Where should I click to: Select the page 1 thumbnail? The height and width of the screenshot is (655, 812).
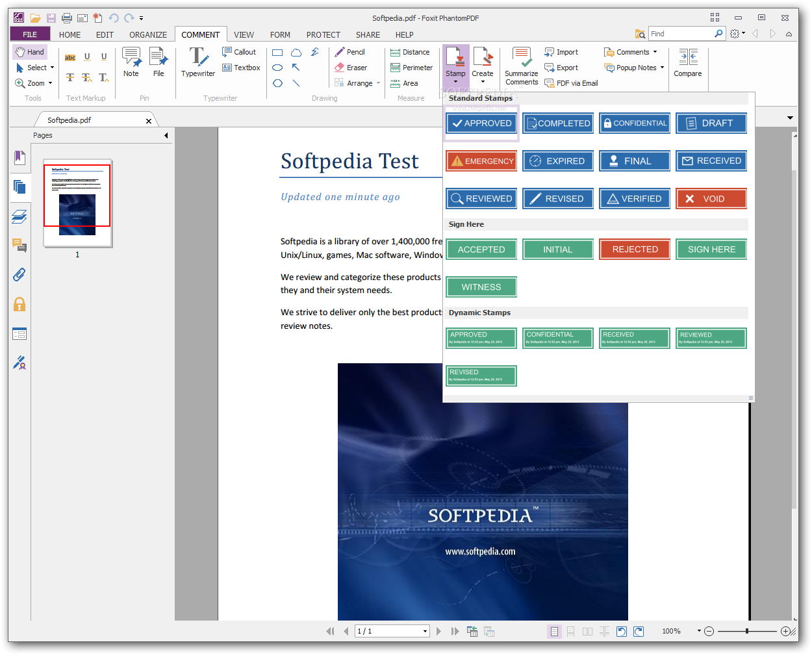(77, 203)
